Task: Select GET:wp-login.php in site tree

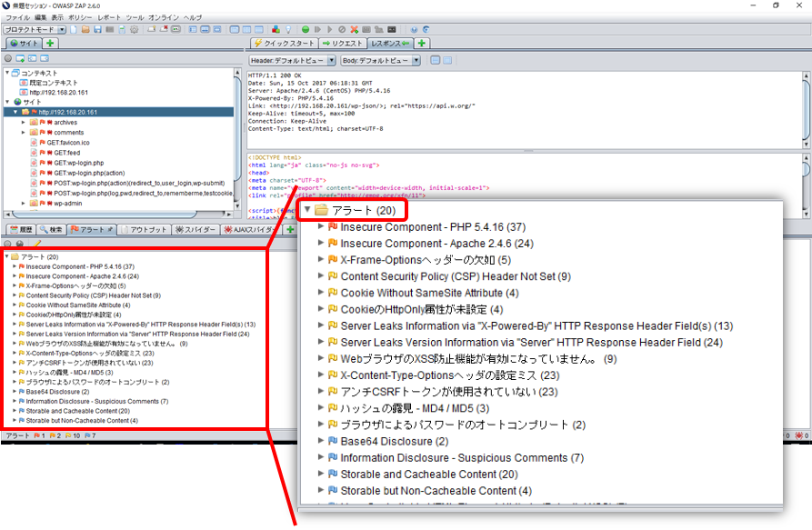Action: [79, 163]
